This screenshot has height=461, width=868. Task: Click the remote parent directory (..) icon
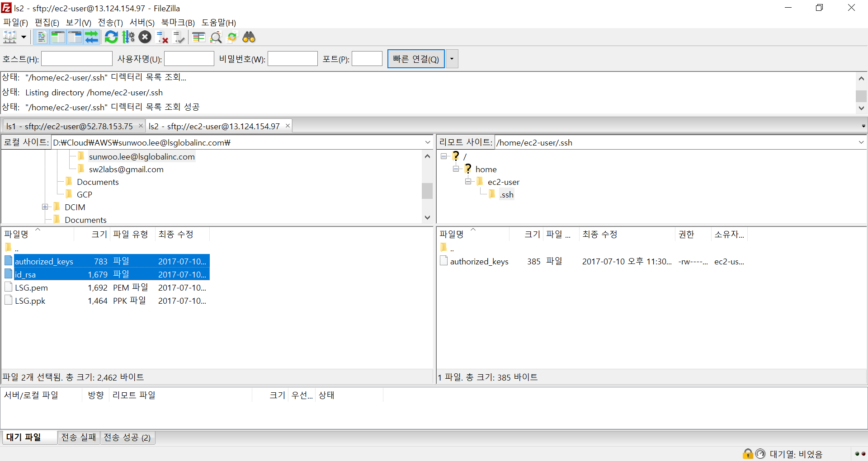pos(443,247)
